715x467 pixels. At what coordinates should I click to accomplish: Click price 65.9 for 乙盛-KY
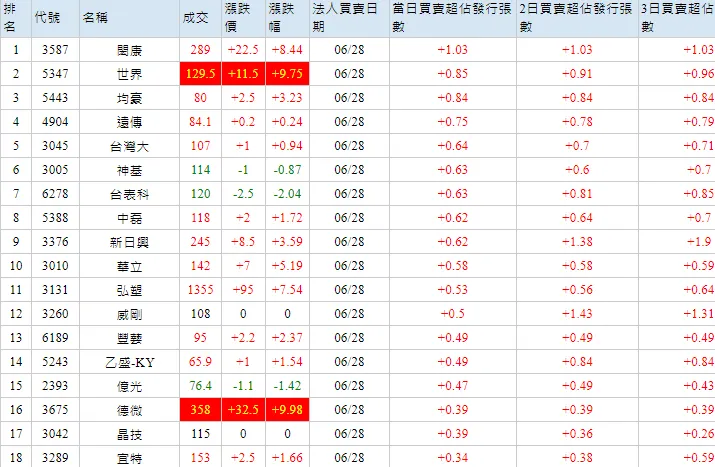201,362
